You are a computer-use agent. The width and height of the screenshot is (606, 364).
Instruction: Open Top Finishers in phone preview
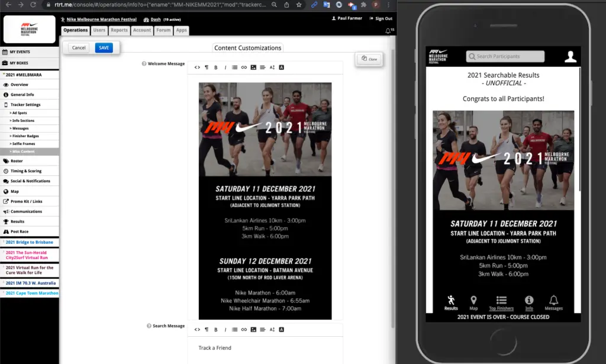(501, 303)
